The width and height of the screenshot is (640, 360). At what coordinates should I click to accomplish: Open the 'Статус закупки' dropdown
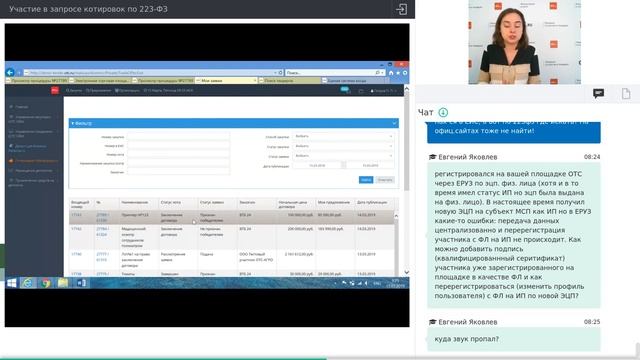click(343, 146)
